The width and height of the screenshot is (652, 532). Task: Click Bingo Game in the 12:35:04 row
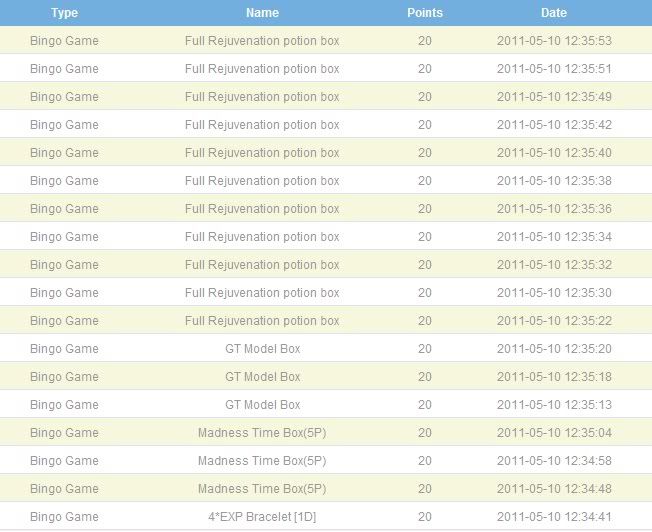pos(64,433)
